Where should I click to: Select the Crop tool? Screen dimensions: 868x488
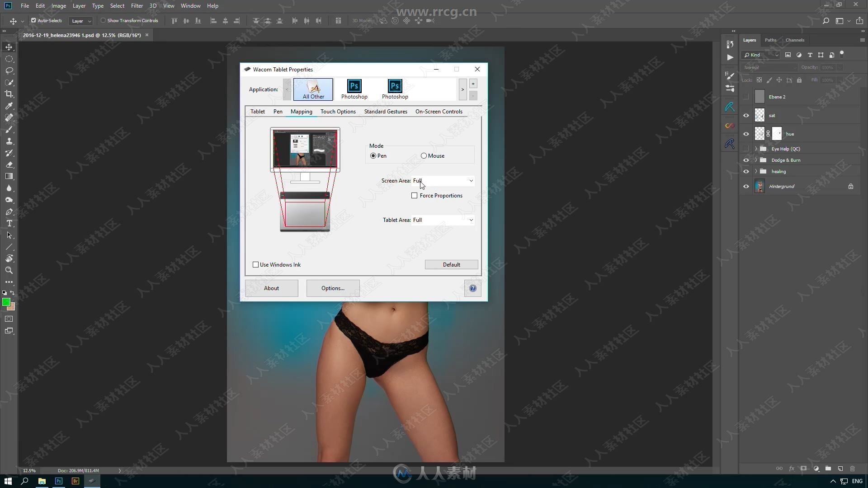click(x=9, y=94)
